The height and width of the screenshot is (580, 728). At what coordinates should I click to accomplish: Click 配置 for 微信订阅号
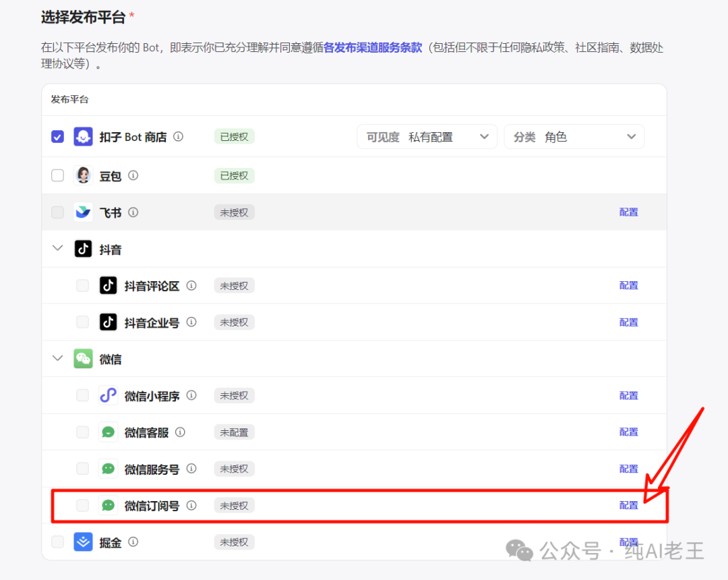tap(629, 505)
